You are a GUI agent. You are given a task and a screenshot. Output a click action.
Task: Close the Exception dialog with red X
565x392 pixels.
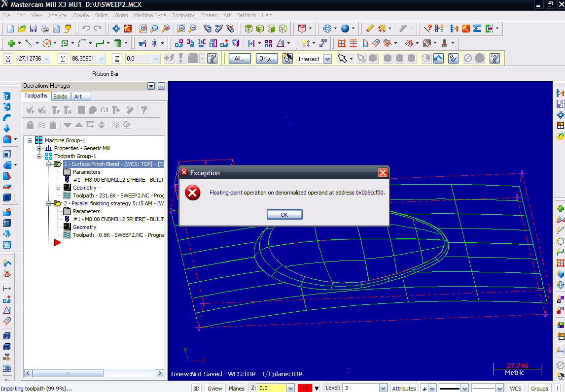click(x=383, y=173)
